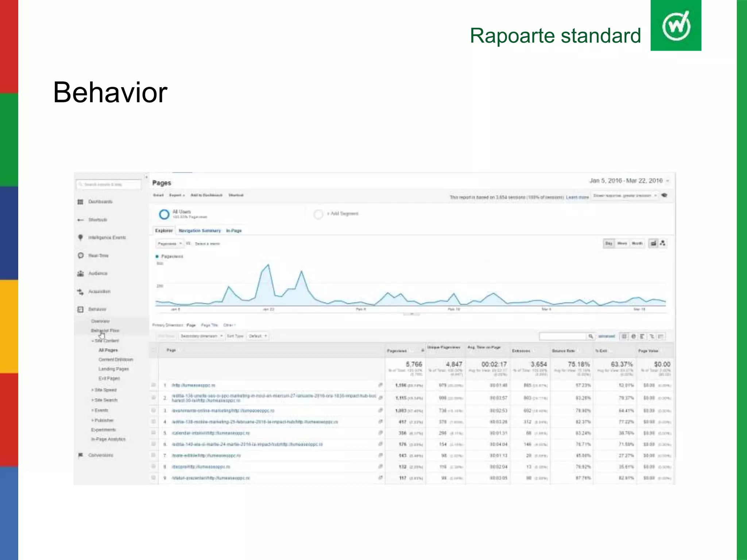Tick the checkbox for row 6
The height and width of the screenshot is (560, 747).
pyautogui.click(x=154, y=444)
